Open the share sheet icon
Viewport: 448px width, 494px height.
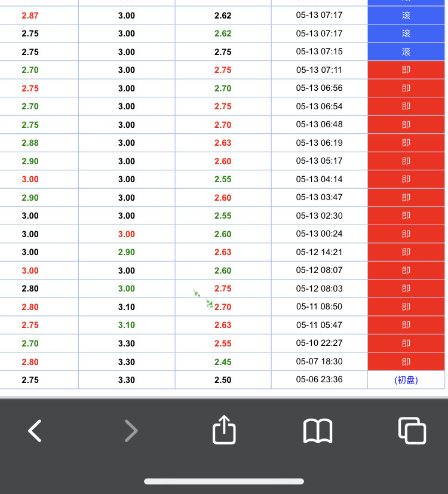(224, 429)
